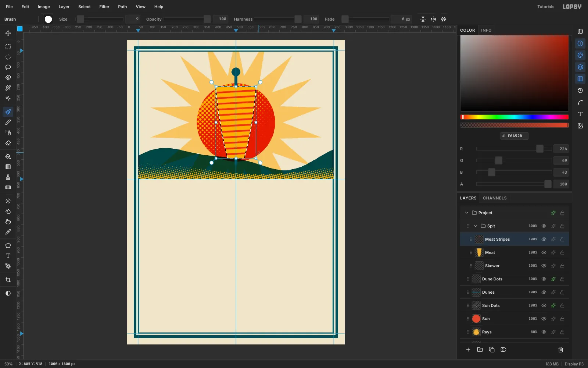Open the View menu

[x=141, y=7]
